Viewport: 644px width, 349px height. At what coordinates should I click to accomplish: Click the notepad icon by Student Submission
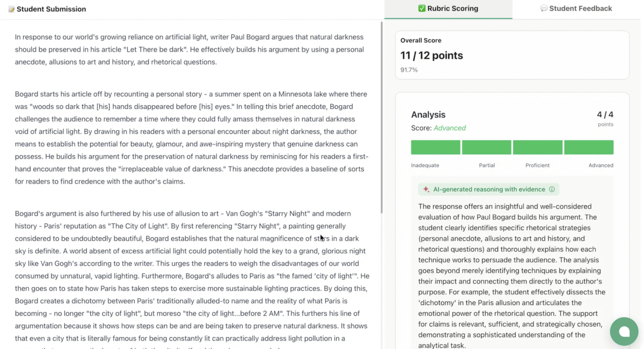coord(11,9)
